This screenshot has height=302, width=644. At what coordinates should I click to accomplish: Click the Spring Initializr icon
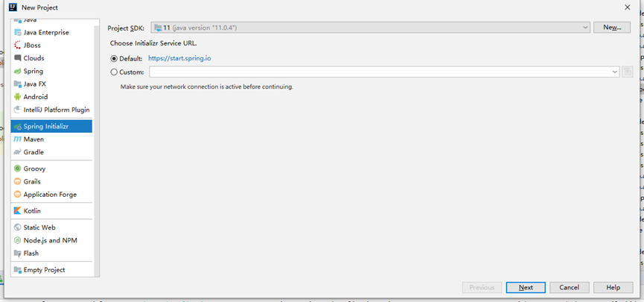17,127
